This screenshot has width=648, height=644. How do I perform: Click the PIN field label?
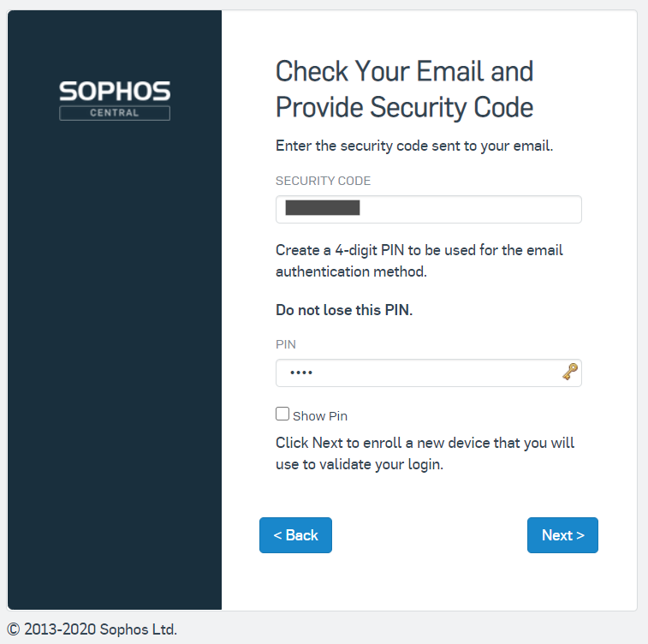286,344
